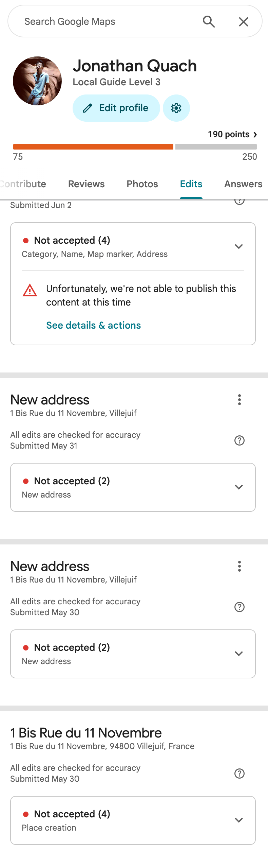Viewport: 268px width, 868px height.
Task: Click the orange points progress bar
Action: tap(93, 147)
